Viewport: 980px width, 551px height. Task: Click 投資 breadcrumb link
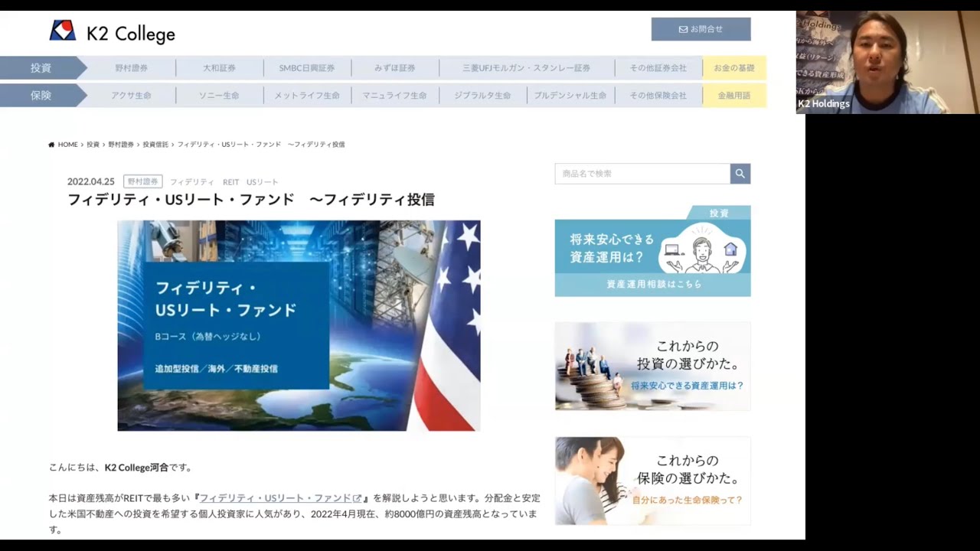pyautogui.click(x=93, y=145)
